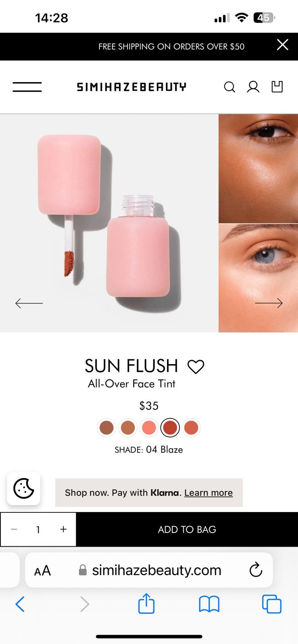Tap the search magnifier icon
This screenshot has height=644, width=298.
pos(230,87)
